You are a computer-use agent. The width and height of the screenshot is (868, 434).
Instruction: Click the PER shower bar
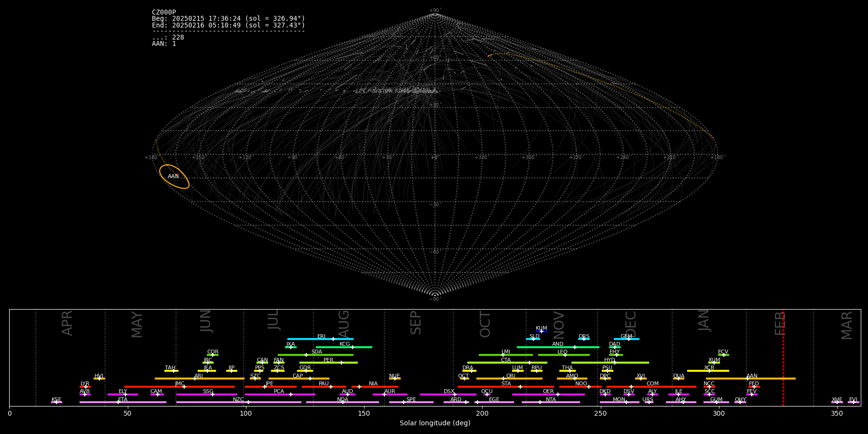click(x=328, y=363)
